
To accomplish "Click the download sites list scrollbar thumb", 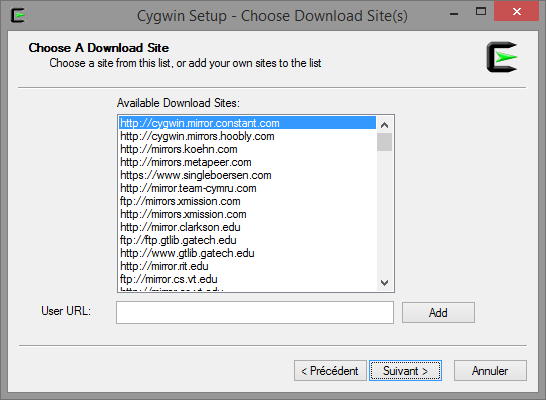I will click(384, 142).
